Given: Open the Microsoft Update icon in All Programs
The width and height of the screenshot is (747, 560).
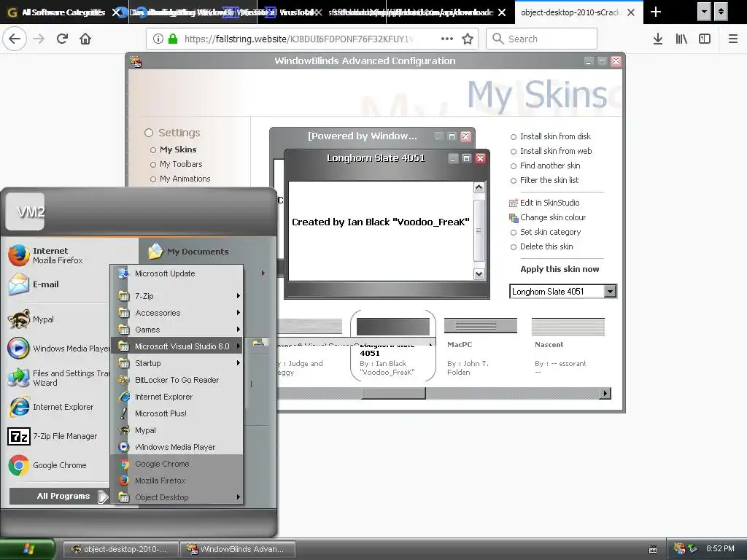Looking at the screenshot, I should [x=123, y=273].
